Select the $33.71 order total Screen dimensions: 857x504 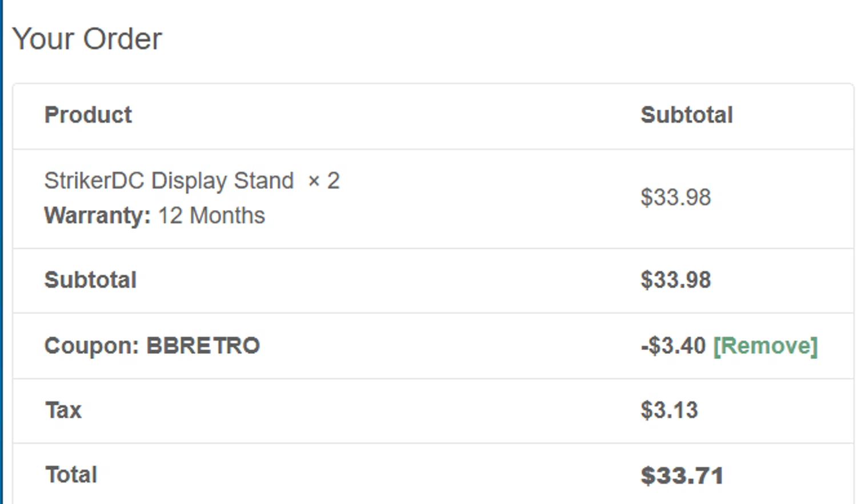coord(682,475)
